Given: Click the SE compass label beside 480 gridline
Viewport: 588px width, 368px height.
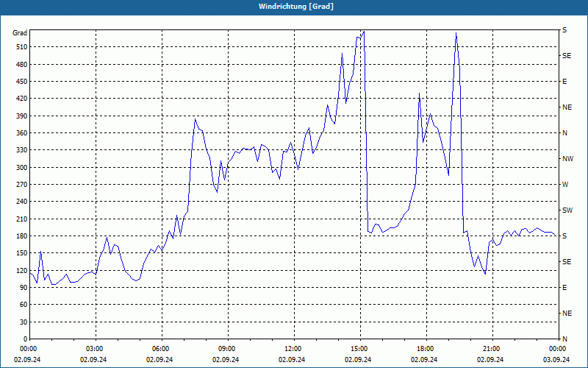Looking at the screenshot, I should pyautogui.click(x=567, y=56).
